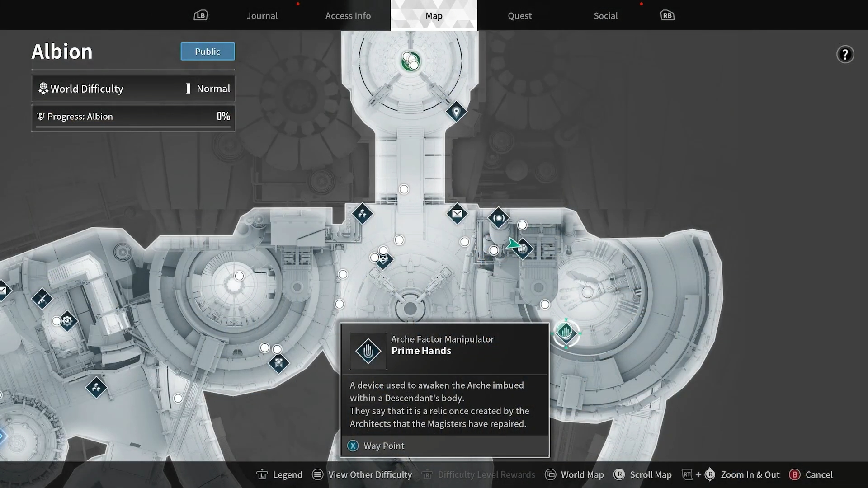The height and width of the screenshot is (488, 868).
Task: Switch to the Social tab
Action: click(x=606, y=16)
